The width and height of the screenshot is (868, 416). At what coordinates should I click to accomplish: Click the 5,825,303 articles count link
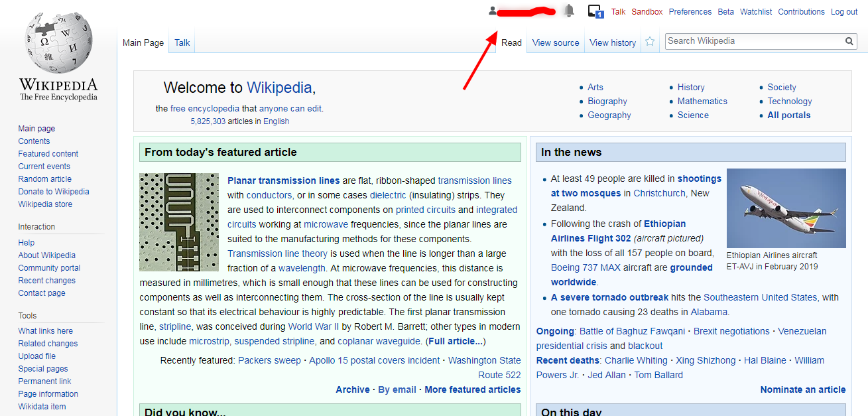(x=208, y=121)
